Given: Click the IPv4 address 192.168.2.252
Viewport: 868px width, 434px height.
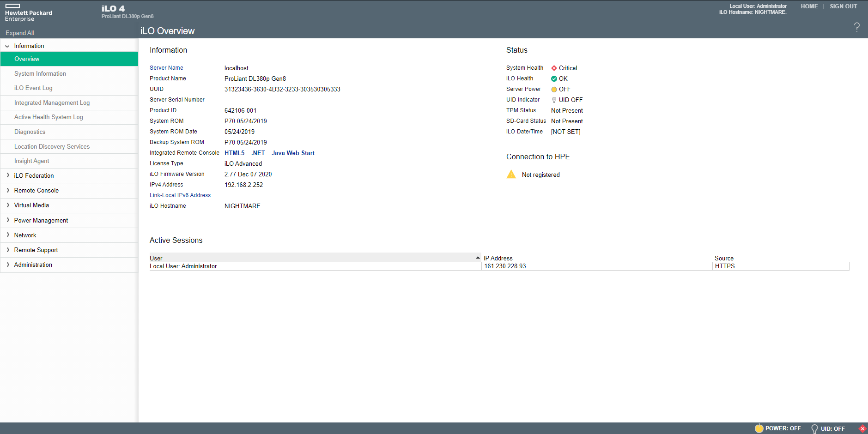Looking at the screenshot, I should pos(243,185).
